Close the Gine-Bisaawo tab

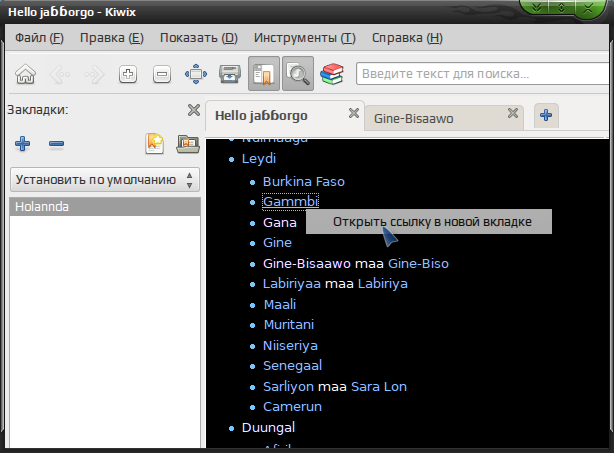pyautogui.click(x=513, y=113)
